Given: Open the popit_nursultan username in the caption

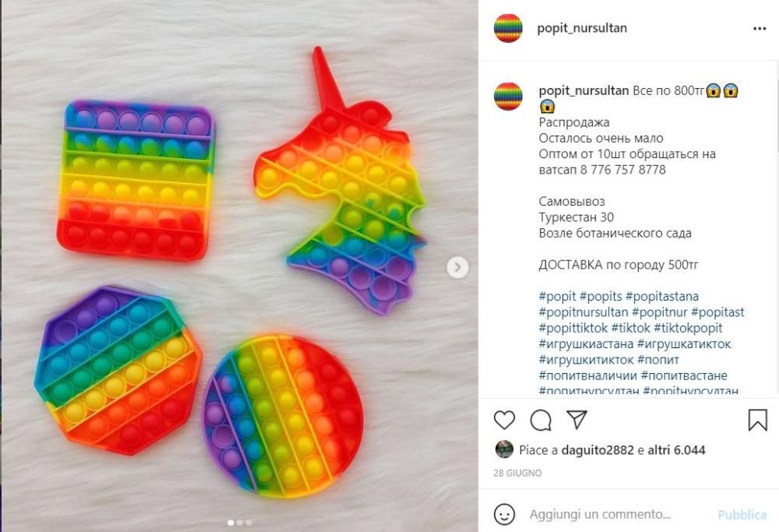Looking at the screenshot, I should (583, 90).
